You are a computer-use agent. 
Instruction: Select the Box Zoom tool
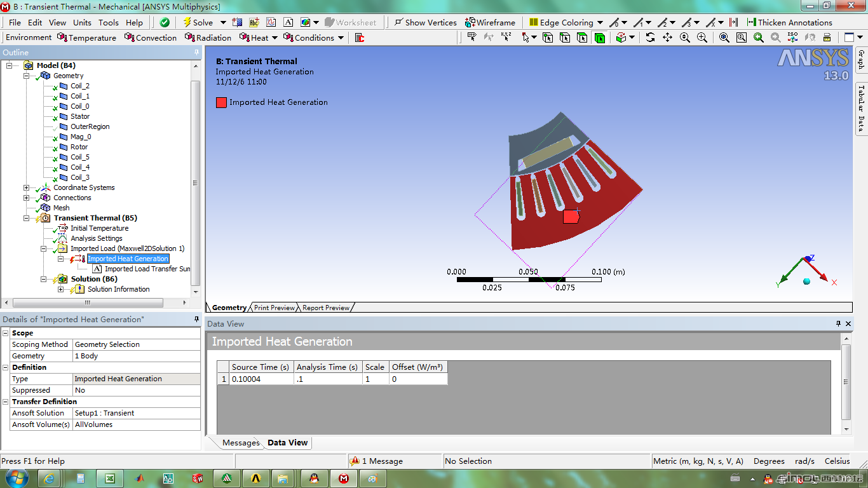tap(702, 37)
